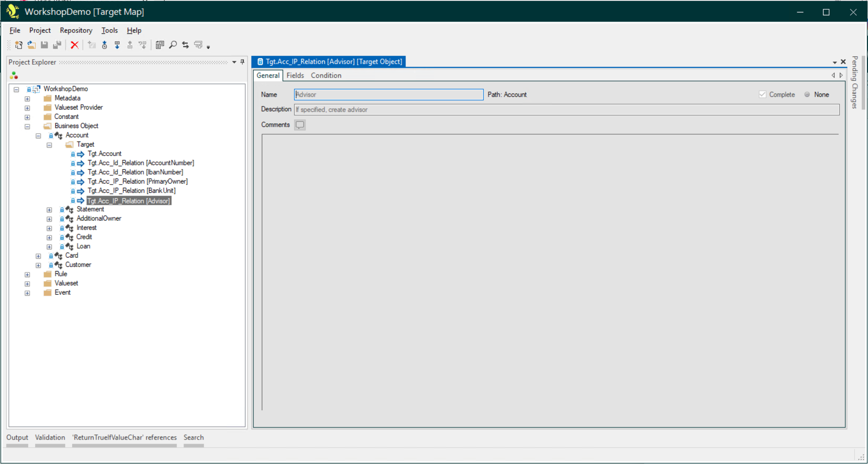This screenshot has width=868, height=464.
Task: Open the Repository menu
Action: [x=76, y=31]
